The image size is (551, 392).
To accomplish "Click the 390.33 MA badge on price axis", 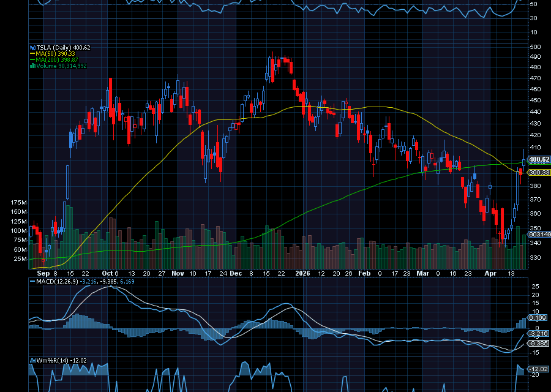I will click(x=538, y=174).
